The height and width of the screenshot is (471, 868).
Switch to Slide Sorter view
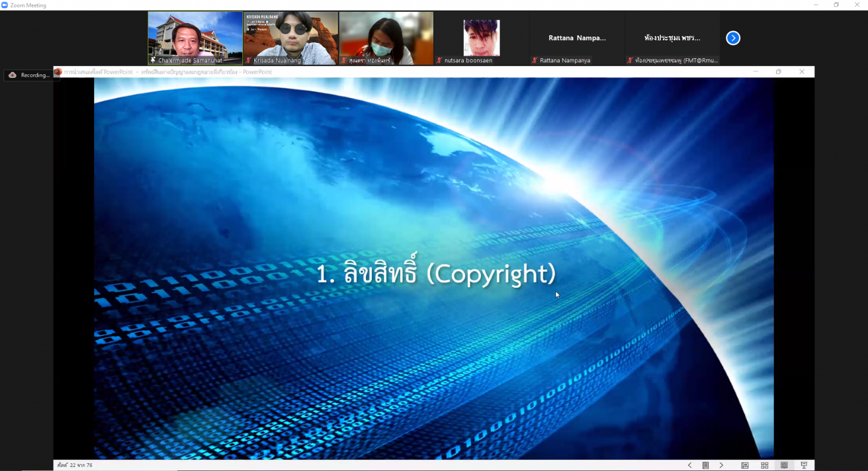pos(764,466)
